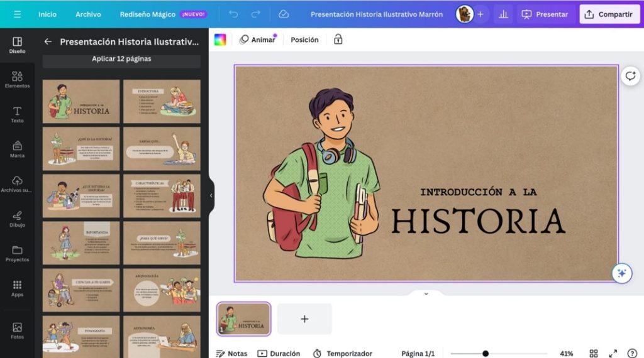
Task: Select the Texto tool in sidebar
Action: 17,114
